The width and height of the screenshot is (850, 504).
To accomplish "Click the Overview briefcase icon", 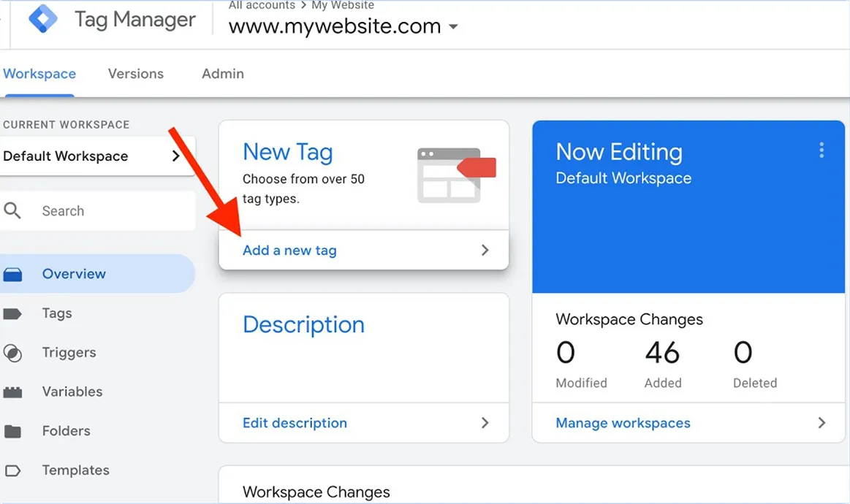I will 12,275.
